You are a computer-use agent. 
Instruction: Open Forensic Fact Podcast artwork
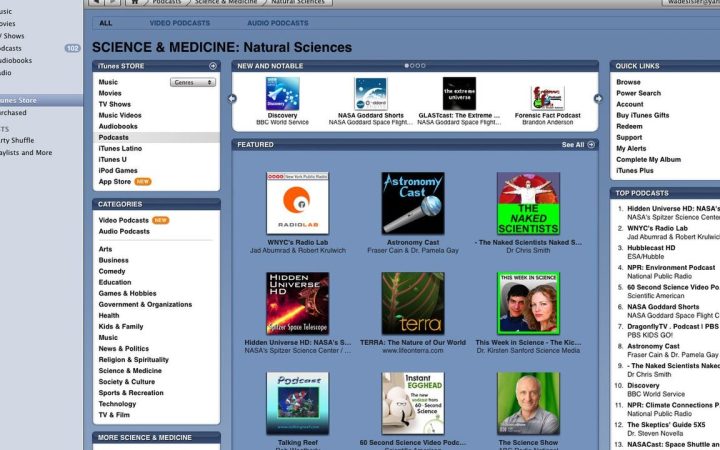point(547,98)
